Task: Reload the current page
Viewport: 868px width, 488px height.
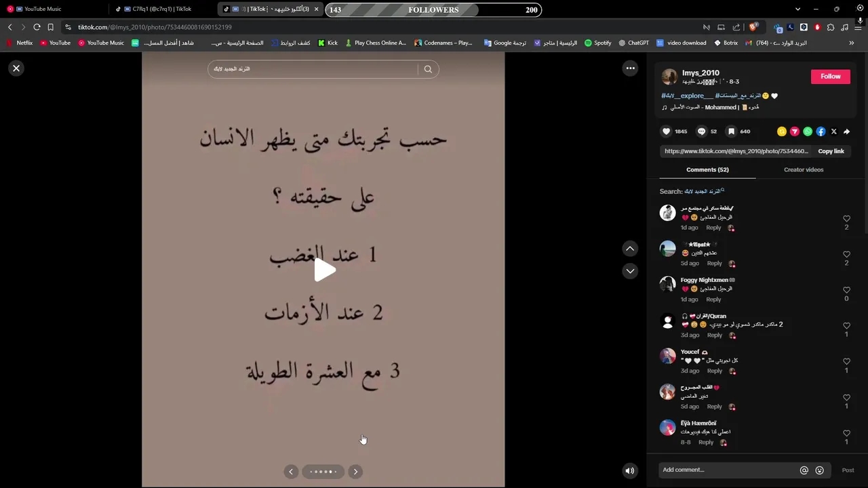Action: (x=37, y=27)
